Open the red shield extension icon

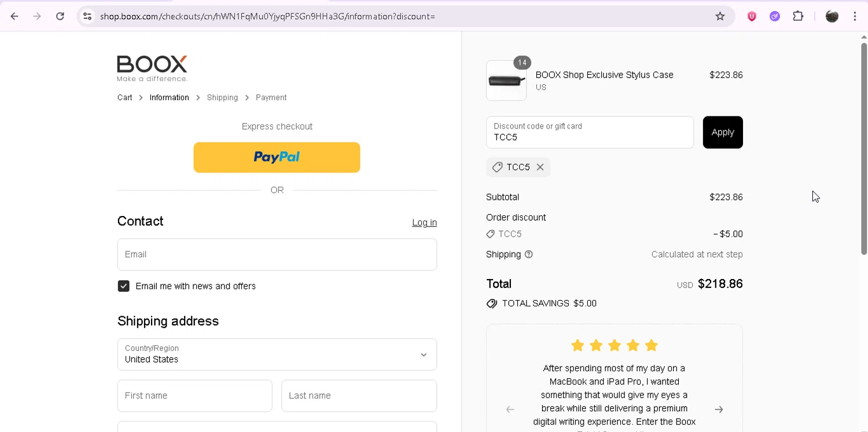(x=752, y=16)
